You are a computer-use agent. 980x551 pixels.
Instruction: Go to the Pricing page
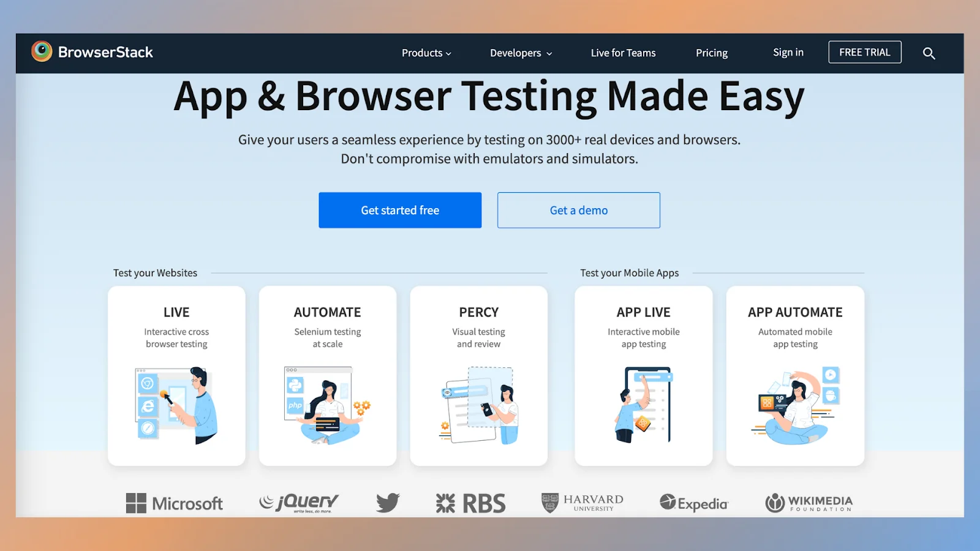(x=712, y=53)
